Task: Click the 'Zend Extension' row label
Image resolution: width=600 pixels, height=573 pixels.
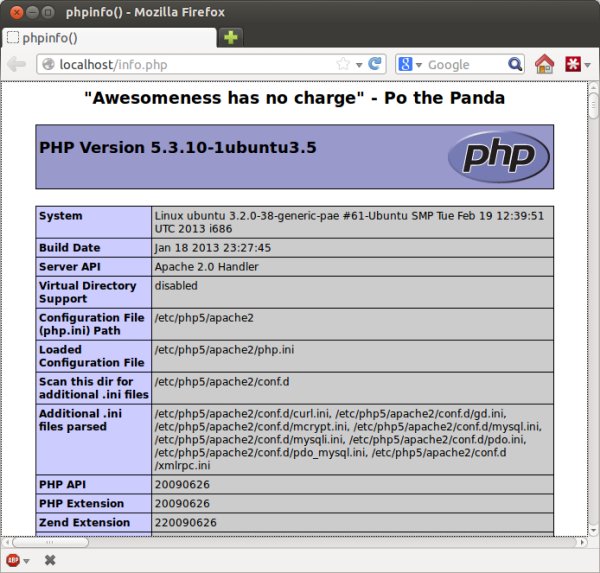Action: (x=85, y=522)
